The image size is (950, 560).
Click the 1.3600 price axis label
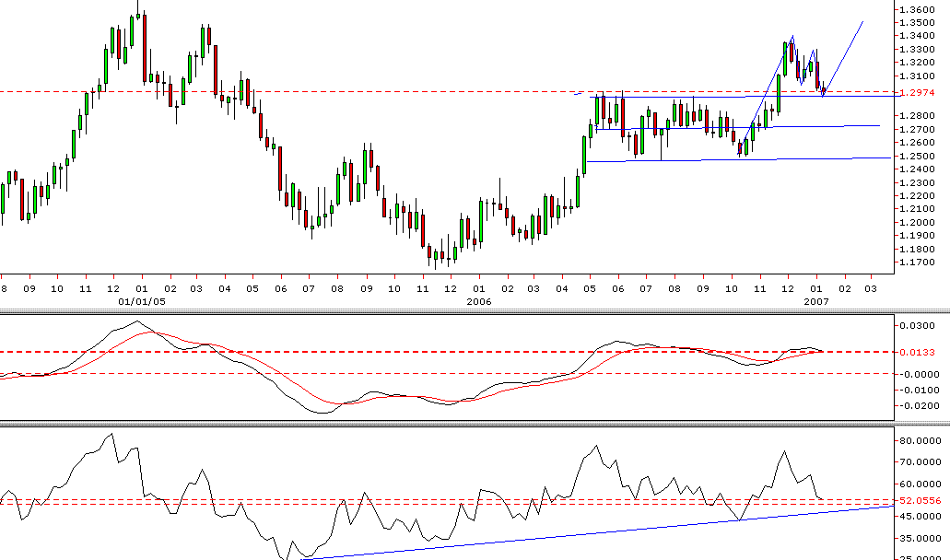[x=917, y=10]
